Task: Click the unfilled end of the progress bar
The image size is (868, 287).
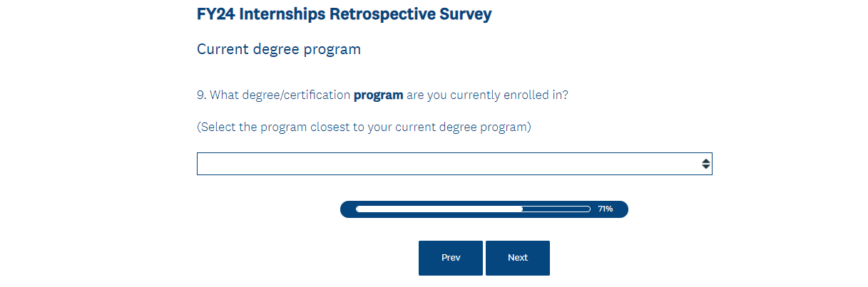Action: point(556,209)
